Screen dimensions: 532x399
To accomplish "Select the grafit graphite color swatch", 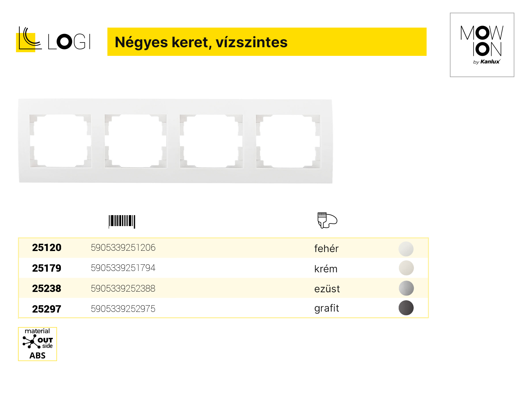I will 406,308.
